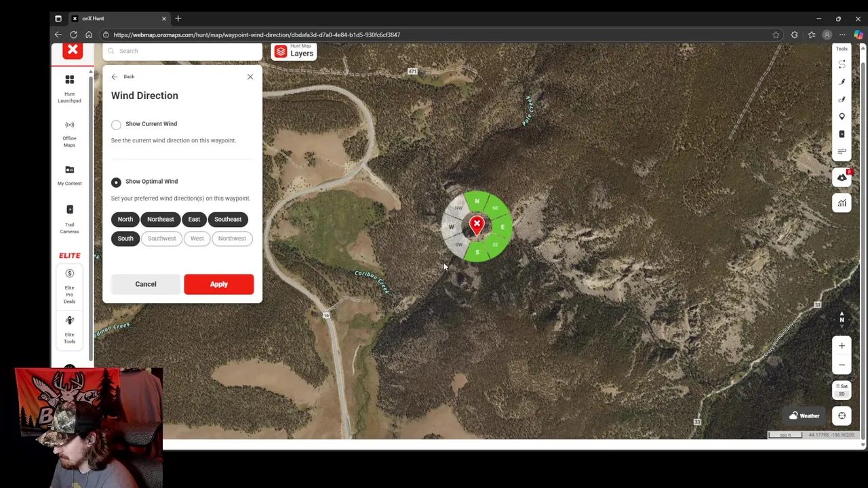This screenshot has width=868, height=488.
Task: Toggle the Northeast wind direction chip
Action: [161, 219]
